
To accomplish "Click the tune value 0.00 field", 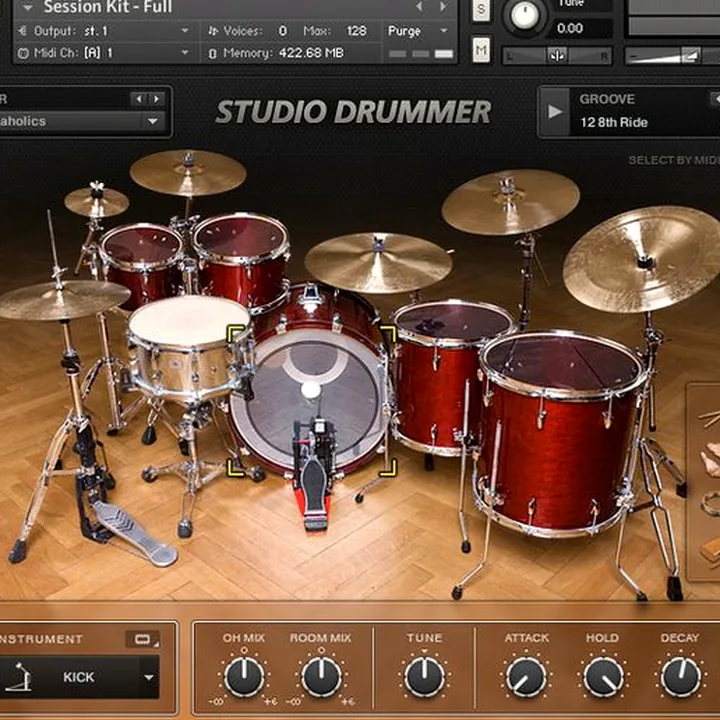I will pyautogui.click(x=570, y=28).
